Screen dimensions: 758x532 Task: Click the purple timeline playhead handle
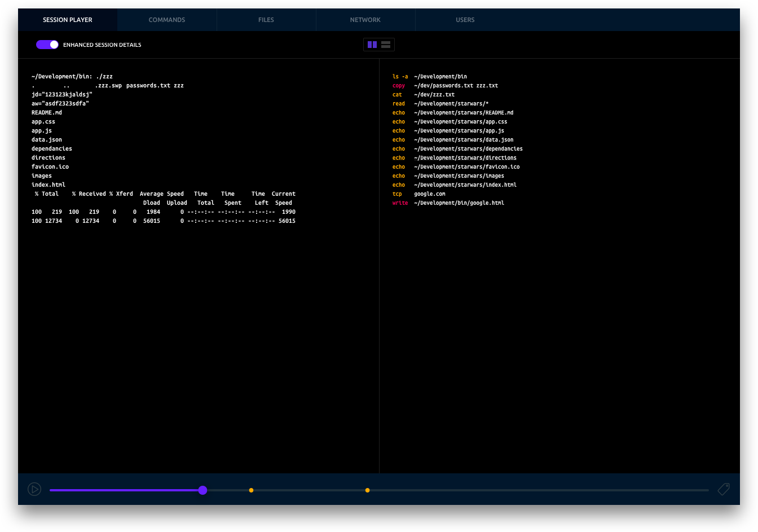pyautogui.click(x=203, y=490)
